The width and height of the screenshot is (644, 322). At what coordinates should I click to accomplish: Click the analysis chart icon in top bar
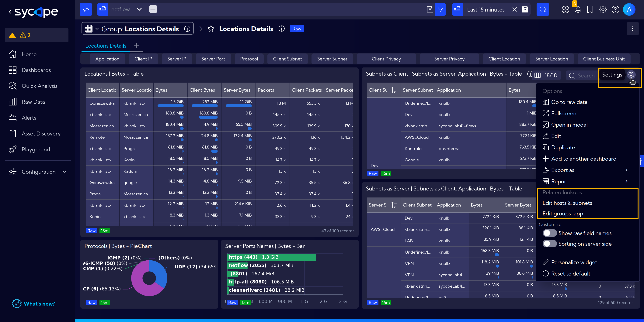click(x=86, y=9)
